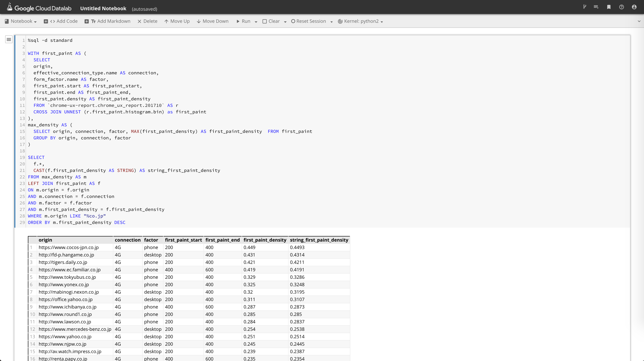Image resolution: width=644 pixels, height=361 pixels.
Task: Click Clear with its checkbox icon
Action: (x=271, y=21)
